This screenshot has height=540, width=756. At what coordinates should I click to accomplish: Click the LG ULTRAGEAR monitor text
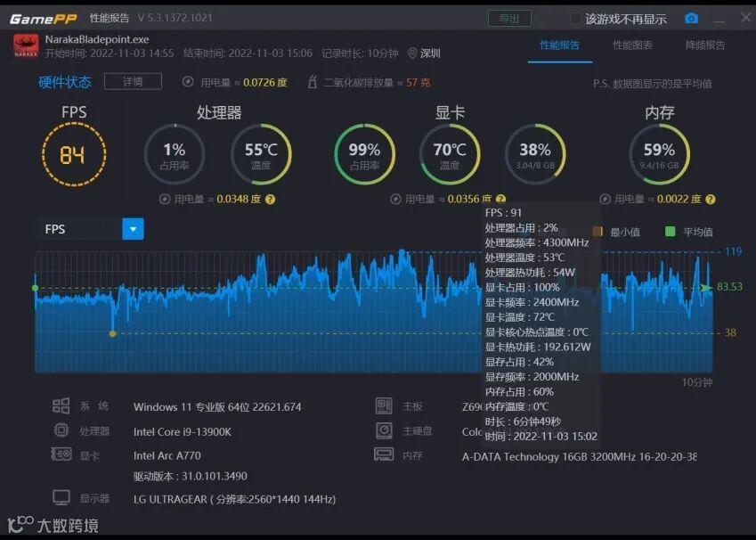pos(234,499)
